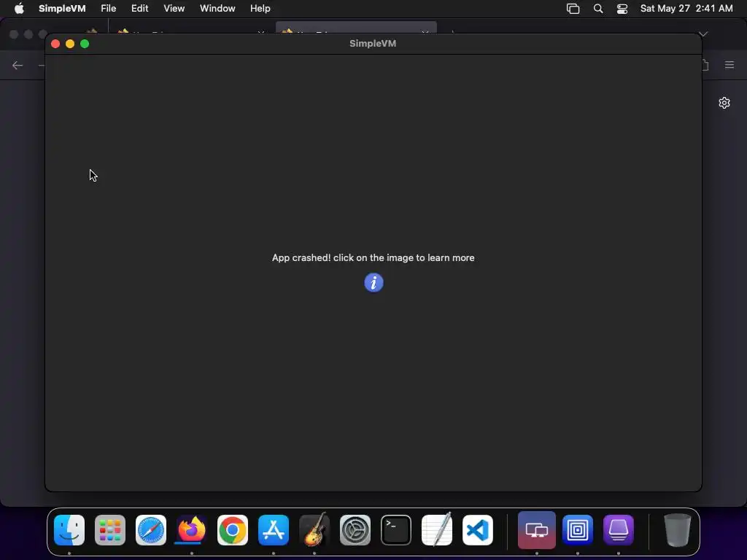747x560 pixels.
Task: Open GarageBand from the Dock
Action: [314, 530]
